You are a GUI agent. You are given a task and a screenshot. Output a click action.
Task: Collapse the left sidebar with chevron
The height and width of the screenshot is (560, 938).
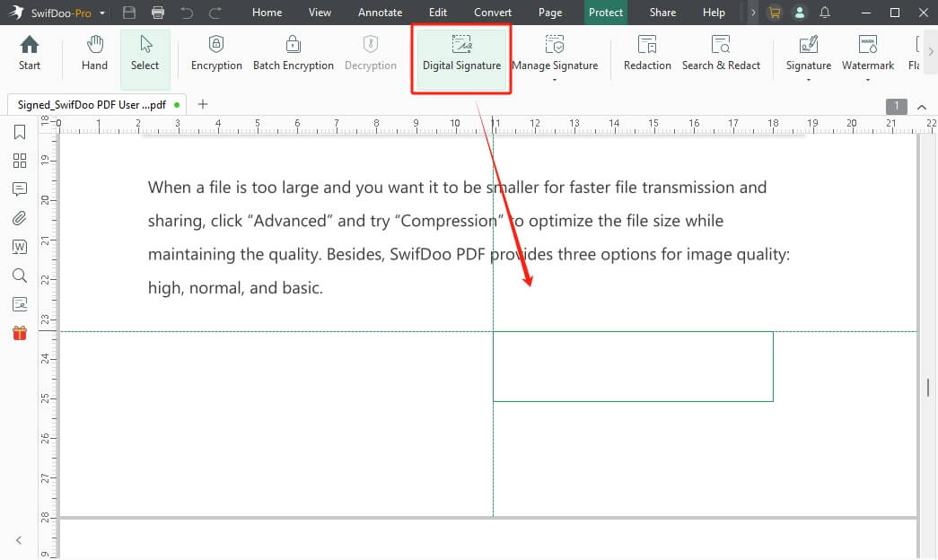(19, 540)
